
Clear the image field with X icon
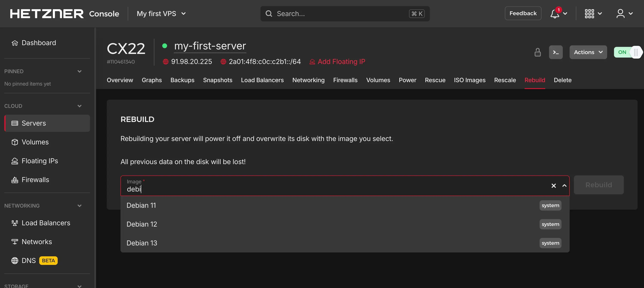coord(554,186)
